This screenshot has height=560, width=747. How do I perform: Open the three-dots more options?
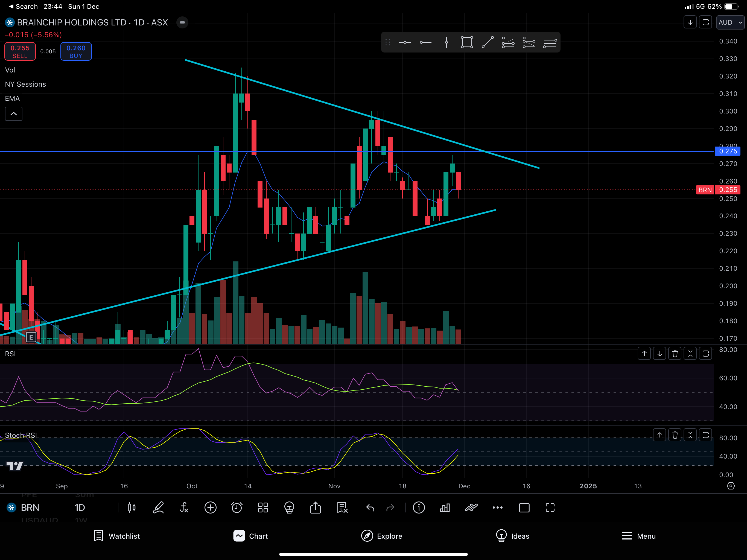point(497,507)
